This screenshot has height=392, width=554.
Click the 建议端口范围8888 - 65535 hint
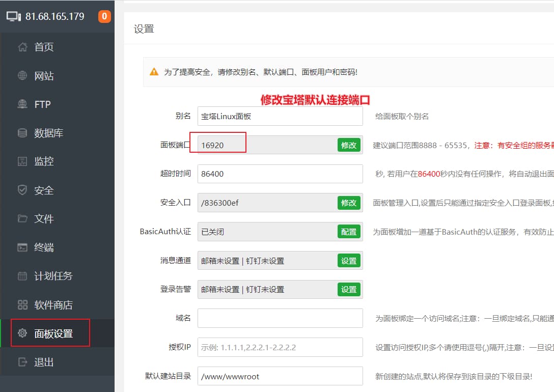(x=420, y=145)
